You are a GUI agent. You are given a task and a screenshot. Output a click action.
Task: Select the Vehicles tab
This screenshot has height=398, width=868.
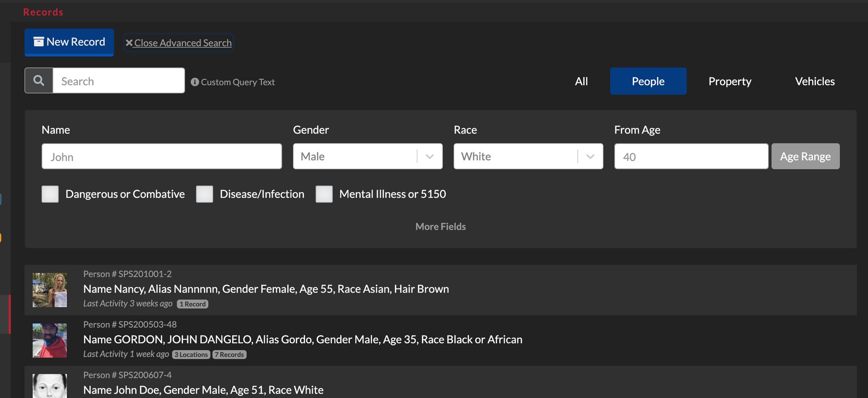point(815,82)
